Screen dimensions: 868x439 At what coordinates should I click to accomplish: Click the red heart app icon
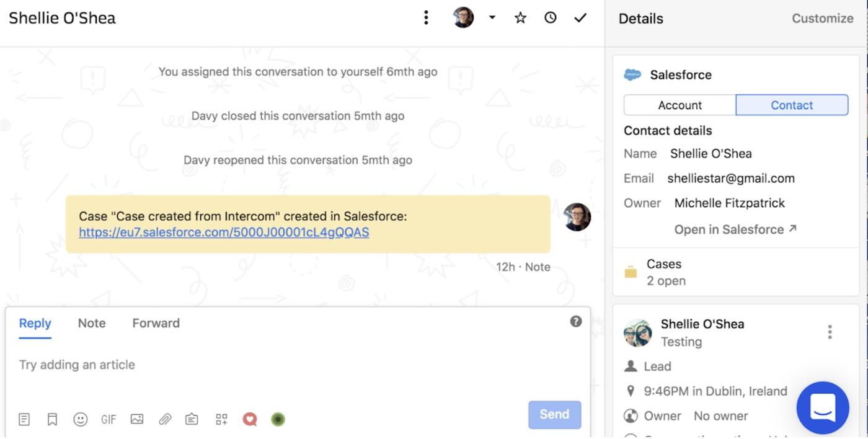[x=250, y=420]
